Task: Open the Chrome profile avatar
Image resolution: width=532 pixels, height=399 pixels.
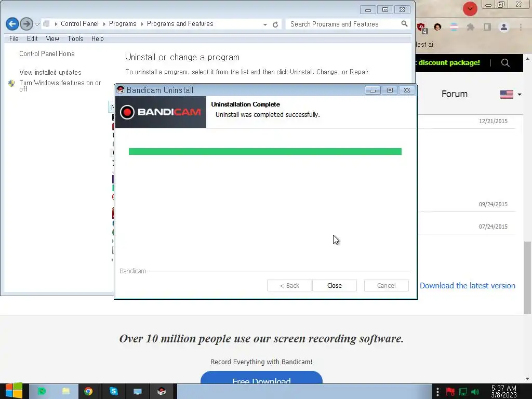Action: point(504,27)
